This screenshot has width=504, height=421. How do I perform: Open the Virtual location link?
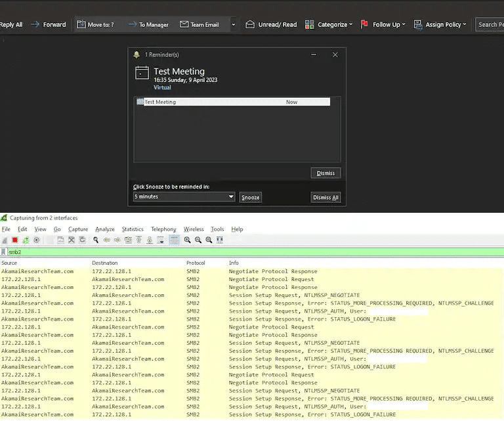coord(162,87)
